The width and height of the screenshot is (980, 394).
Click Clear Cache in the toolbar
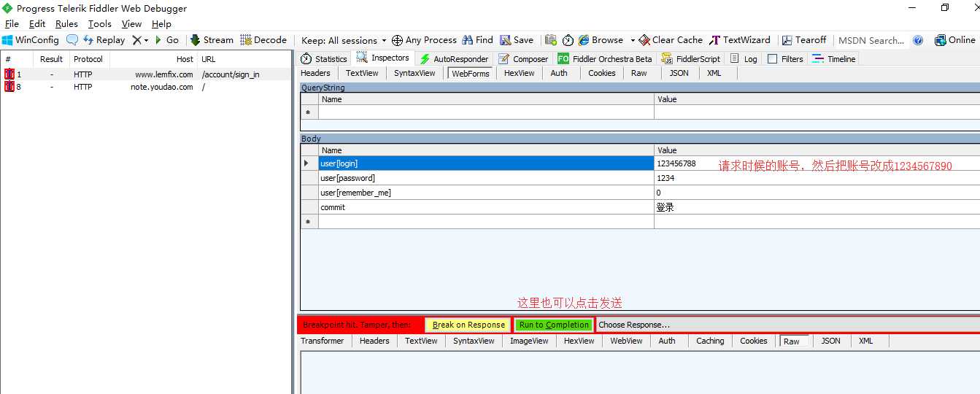(671, 40)
